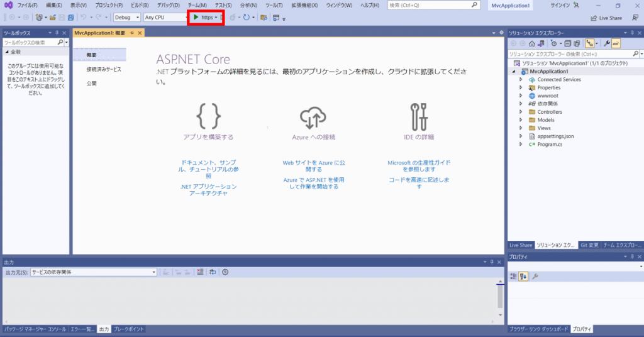Expand the Views folder node
This screenshot has height=337, width=644.
tap(521, 128)
